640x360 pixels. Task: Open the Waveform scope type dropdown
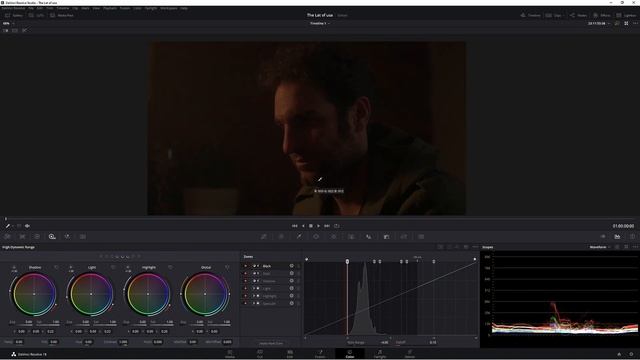(600, 247)
